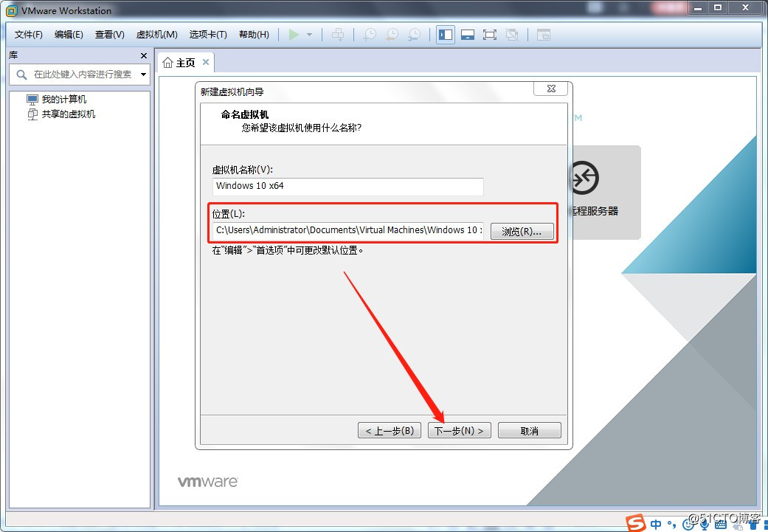Close the 库 library panel
Viewport: 768px width, 532px height.
pos(144,56)
